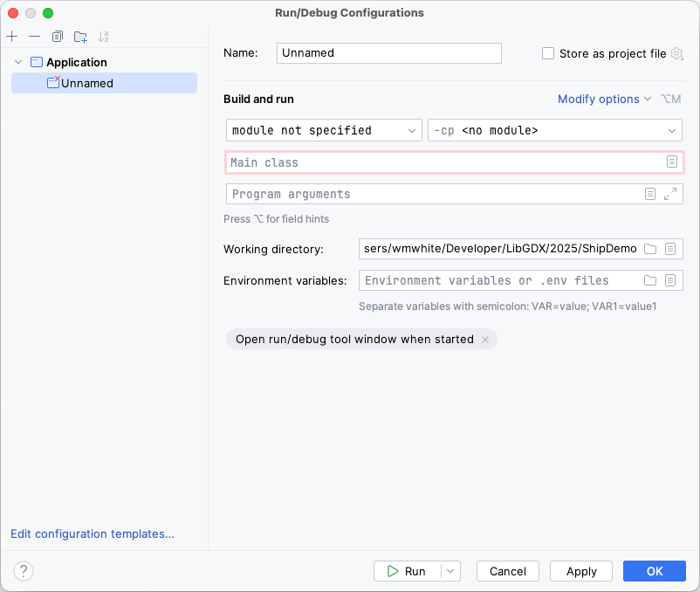Click the browse icon in Main class field
The image size is (700, 592).
tap(671, 162)
